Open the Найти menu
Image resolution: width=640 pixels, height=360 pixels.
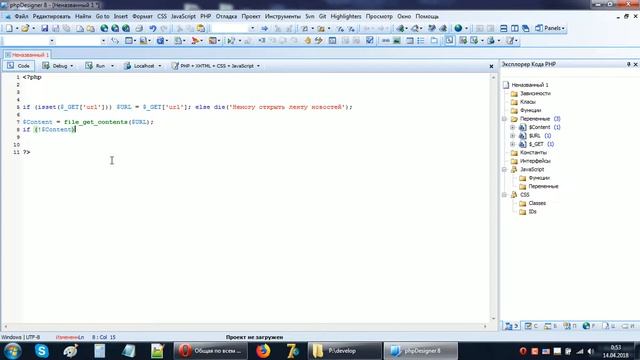click(x=83, y=16)
